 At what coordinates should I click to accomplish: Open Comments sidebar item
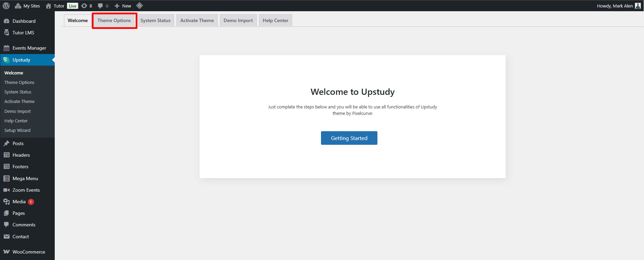pyautogui.click(x=27, y=225)
